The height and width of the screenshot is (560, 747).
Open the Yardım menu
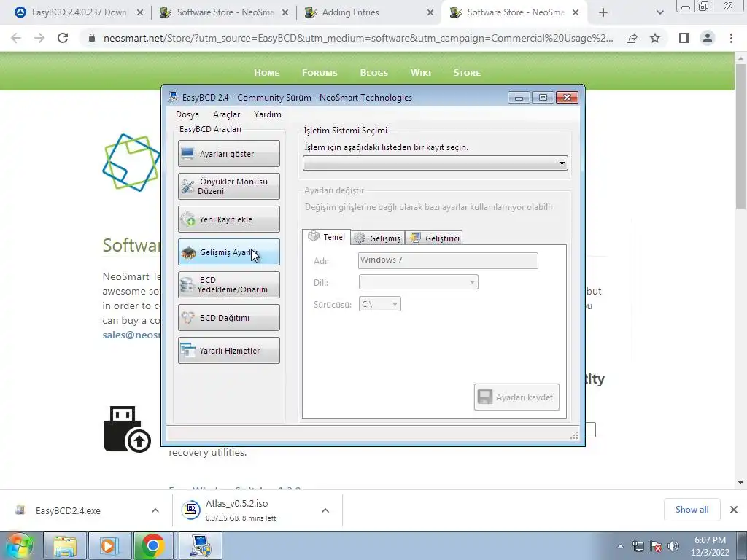coord(267,114)
